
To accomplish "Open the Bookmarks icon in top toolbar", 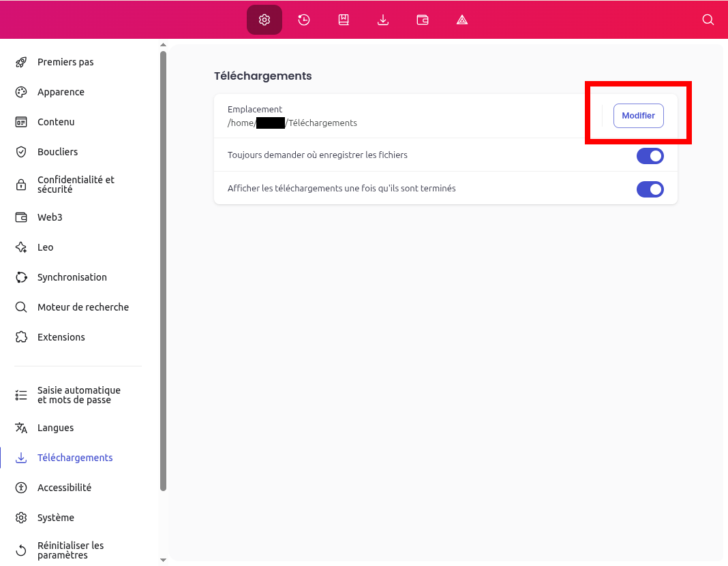I will 344,20.
